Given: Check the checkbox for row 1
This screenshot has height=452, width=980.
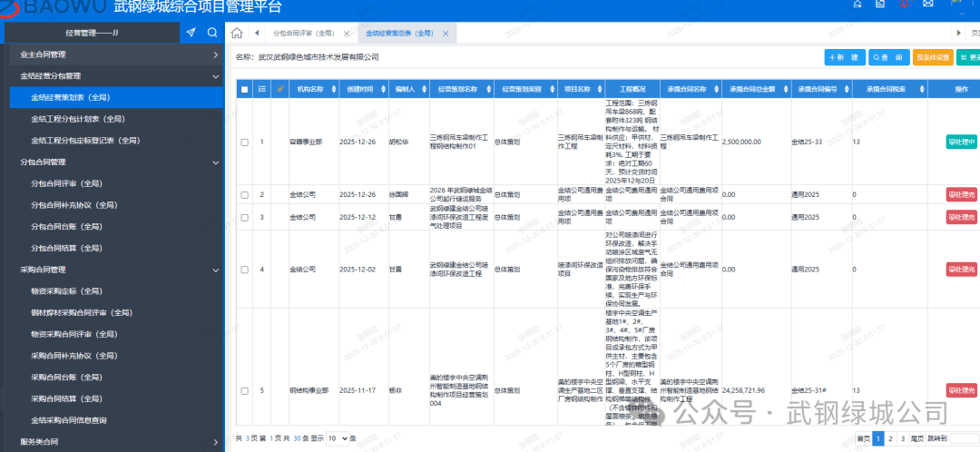Looking at the screenshot, I should point(244,142).
